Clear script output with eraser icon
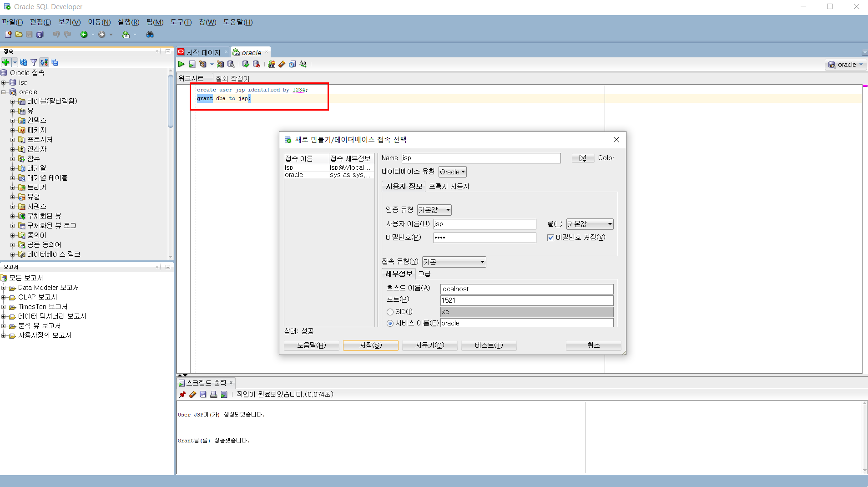This screenshot has height=487, width=868. [x=192, y=395]
